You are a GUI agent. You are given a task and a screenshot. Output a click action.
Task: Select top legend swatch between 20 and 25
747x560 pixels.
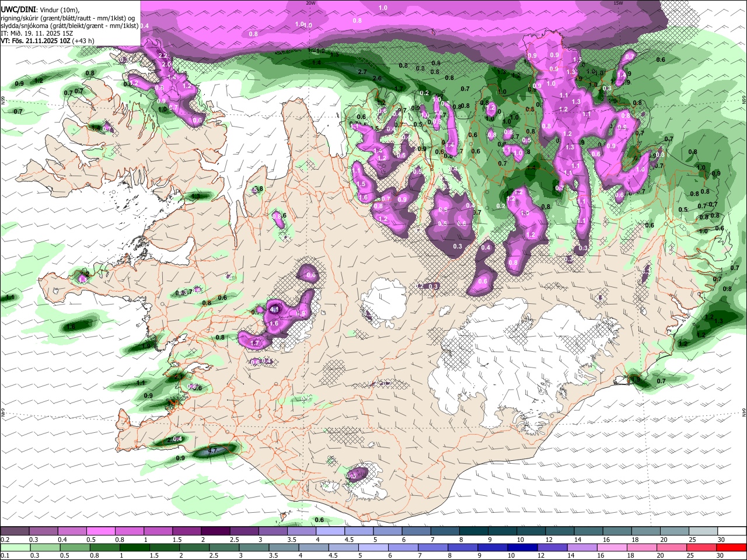tap(674, 531)
